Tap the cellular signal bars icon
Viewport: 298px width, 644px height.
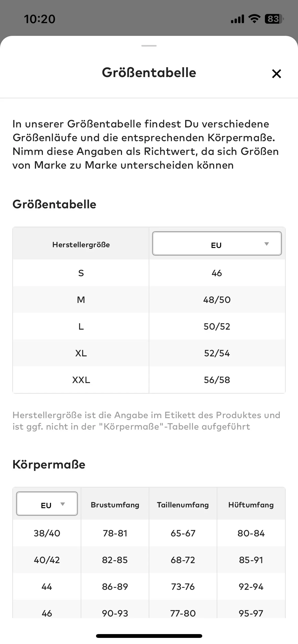237,19
